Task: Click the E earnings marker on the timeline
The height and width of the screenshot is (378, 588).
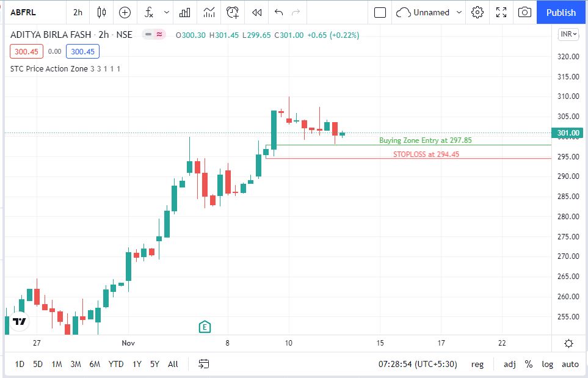Action: 205,327
